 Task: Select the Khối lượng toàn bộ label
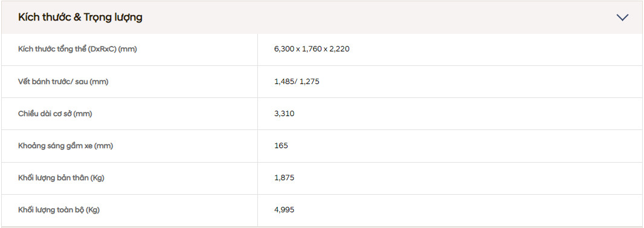coord(59,210)
